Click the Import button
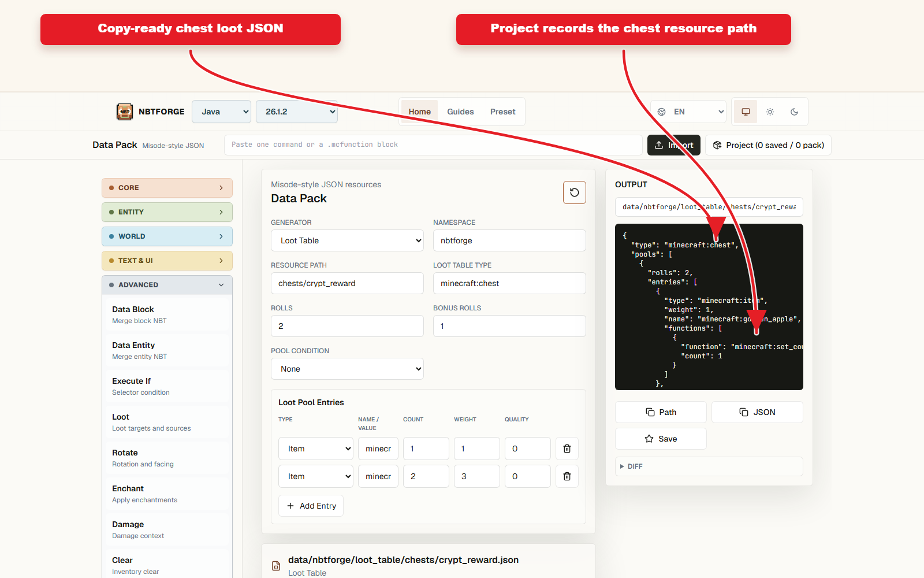The image size is (924, 578). tap(673, 145)
